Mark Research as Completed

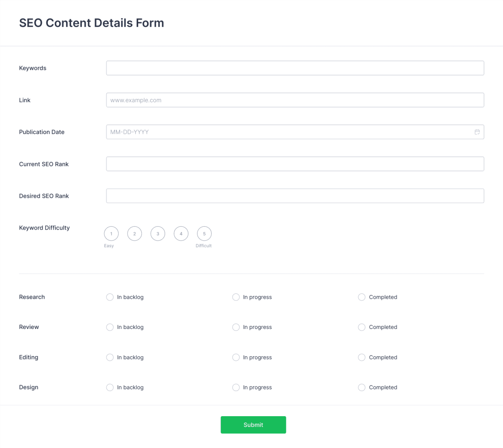361,297
